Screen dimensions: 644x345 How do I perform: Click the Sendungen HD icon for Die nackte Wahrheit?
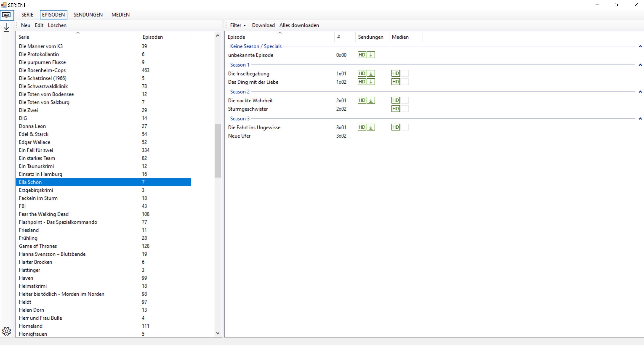pos(362,100)
